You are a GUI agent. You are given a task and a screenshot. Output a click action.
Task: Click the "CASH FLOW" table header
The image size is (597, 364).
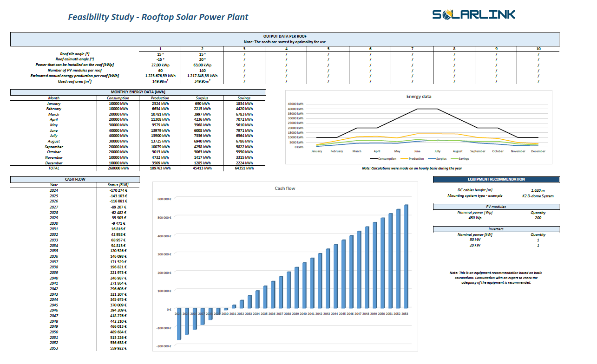click(75, 179)
